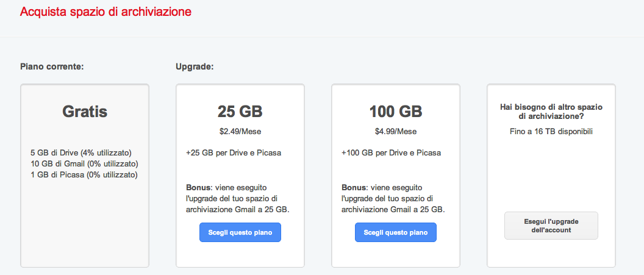Click +100 GB per Drive e Picasa text
Screen dimensions: 644x275
(391, 153)
